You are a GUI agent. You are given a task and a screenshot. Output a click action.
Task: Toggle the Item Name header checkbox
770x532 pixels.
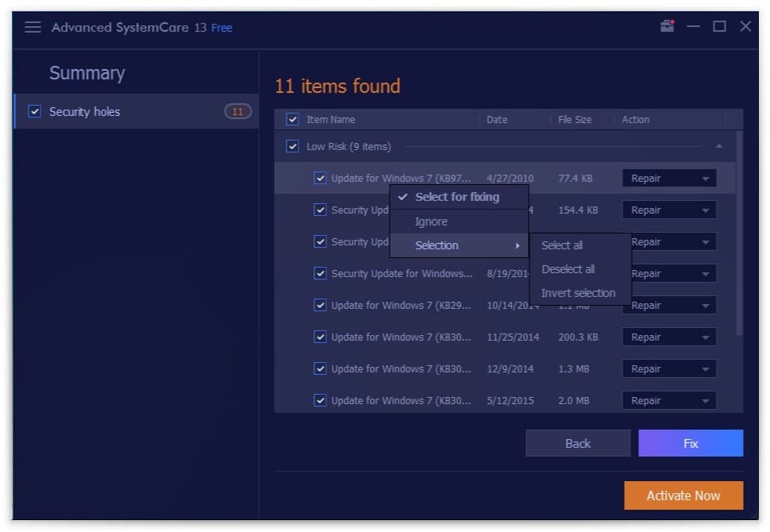(292, 119)
